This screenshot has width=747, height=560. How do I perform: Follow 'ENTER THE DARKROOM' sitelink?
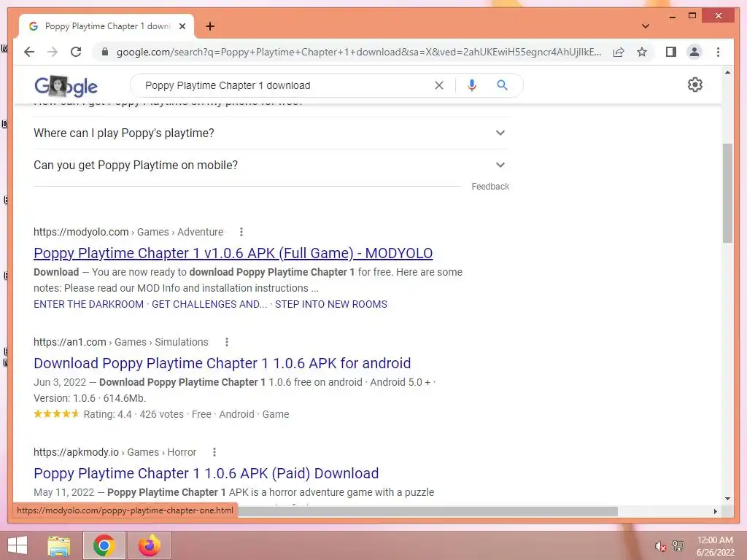coord(88,304)
